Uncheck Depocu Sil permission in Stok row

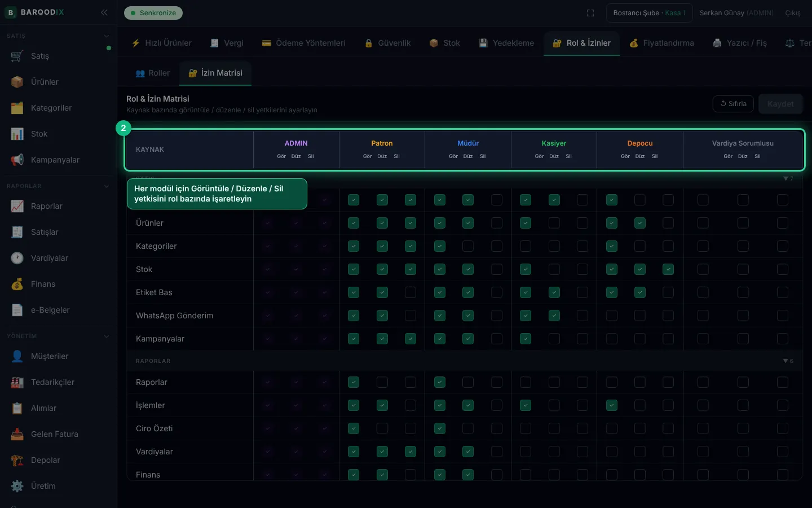coord(668,269)
